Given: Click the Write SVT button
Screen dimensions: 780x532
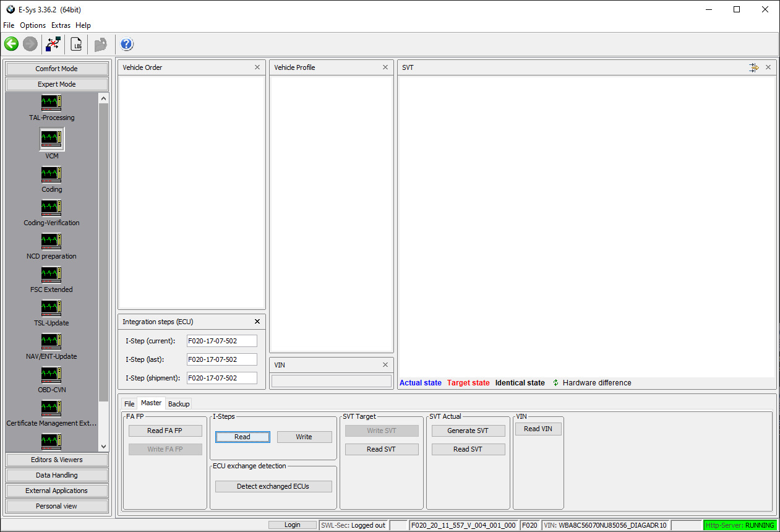Looking at the screenshot, I should tap(382, 431).
